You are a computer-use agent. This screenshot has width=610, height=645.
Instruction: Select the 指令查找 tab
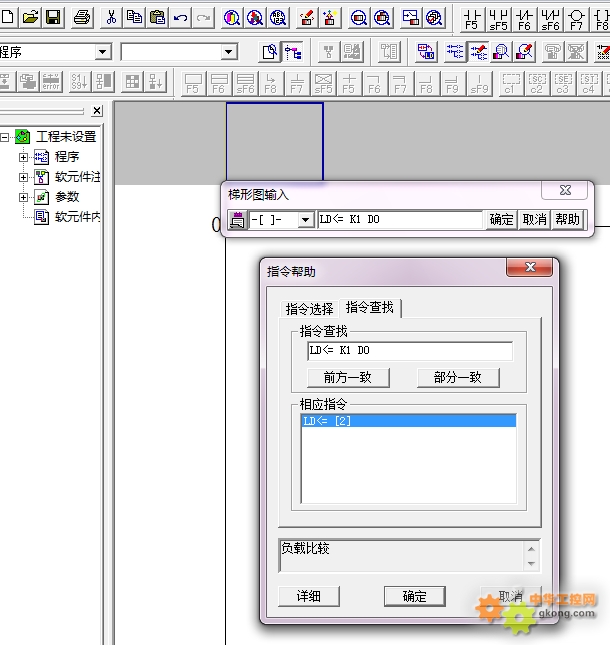click(x=370, y=308)
